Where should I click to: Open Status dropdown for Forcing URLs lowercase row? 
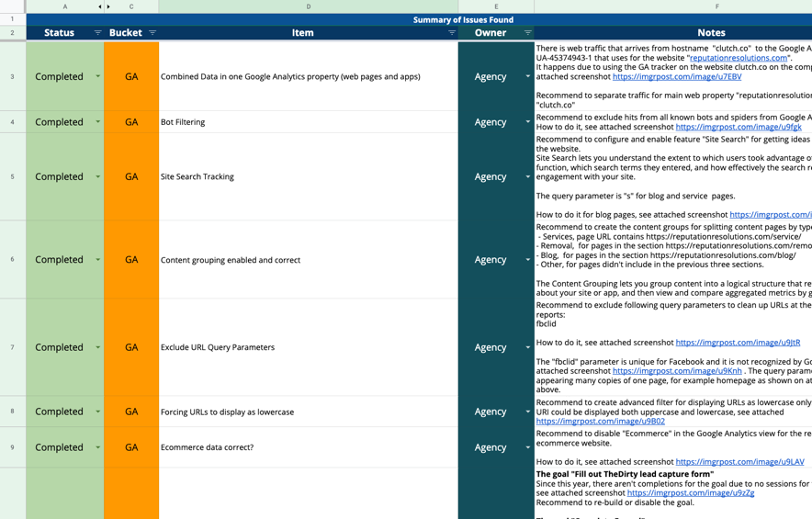tap(98, 412)
